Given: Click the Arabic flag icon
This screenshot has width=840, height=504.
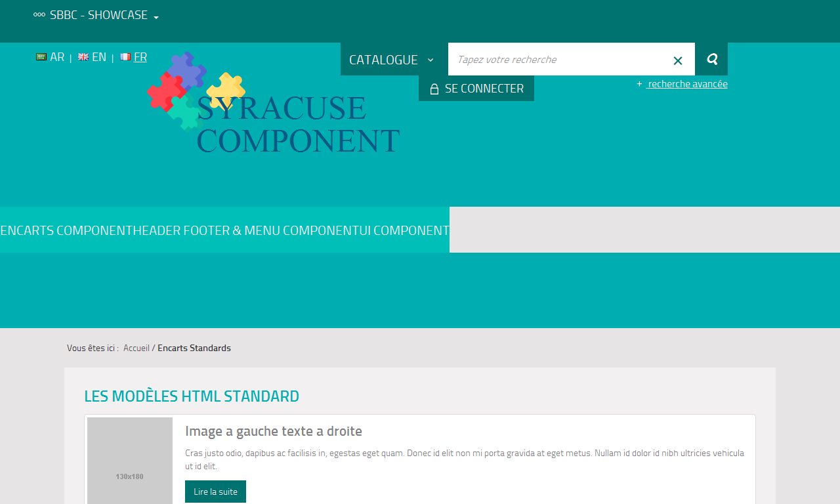Looking at the screenshot, I should tap(41, 57).
